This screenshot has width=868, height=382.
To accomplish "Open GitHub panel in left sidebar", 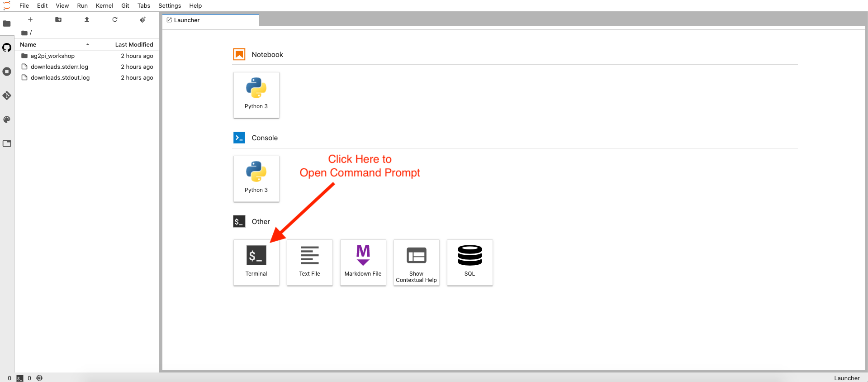I will [x=7, y=48].
